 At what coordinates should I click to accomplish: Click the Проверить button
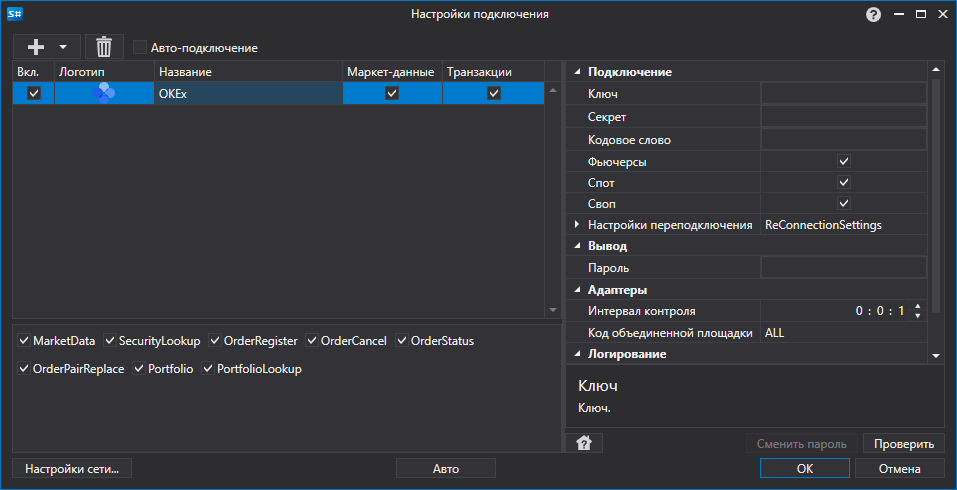coord(904,444)
